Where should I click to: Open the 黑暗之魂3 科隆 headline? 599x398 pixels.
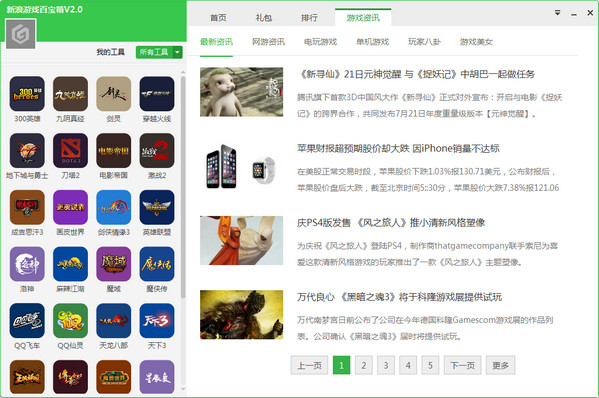coord(399,297)
